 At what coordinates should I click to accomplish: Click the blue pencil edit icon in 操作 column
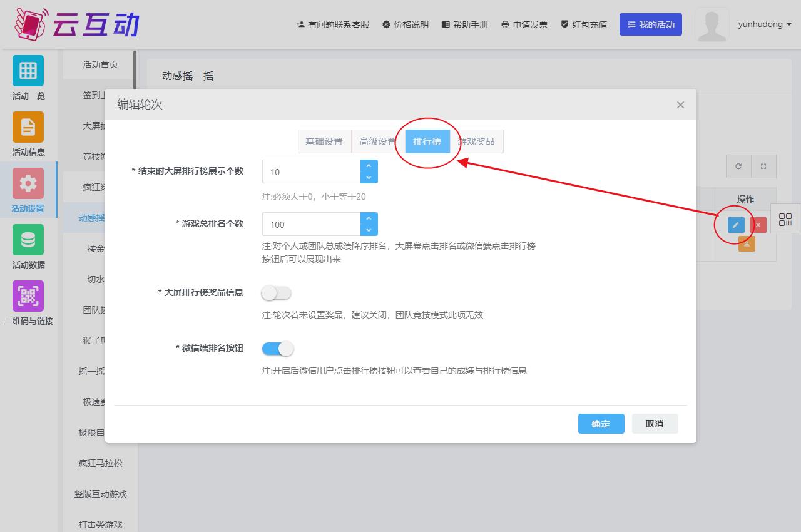coord(736,225)
